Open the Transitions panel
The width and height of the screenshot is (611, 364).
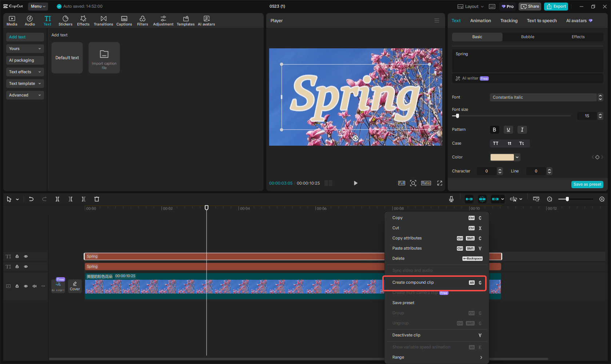pyautogui.click(x=103, y=21)
